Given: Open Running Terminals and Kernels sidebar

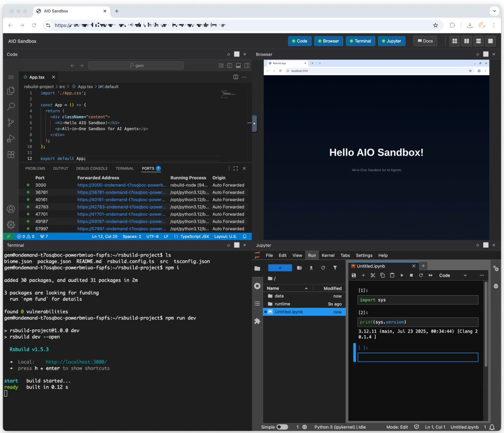Looking at the screenshot, I should 257,286.
